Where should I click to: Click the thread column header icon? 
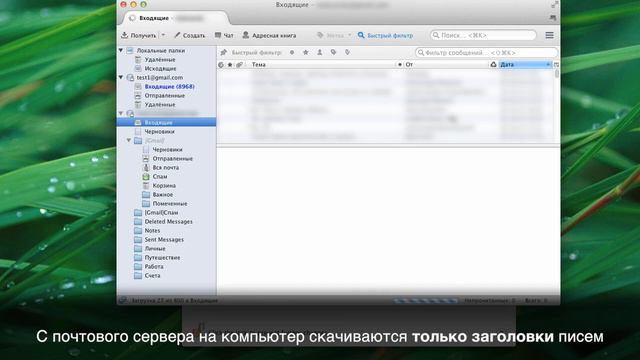(x=221, y=64)
